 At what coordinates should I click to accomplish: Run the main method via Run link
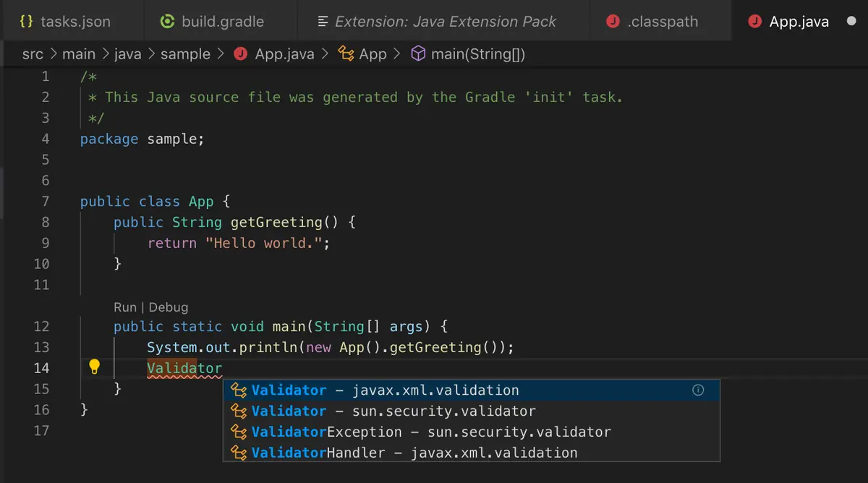125,307
